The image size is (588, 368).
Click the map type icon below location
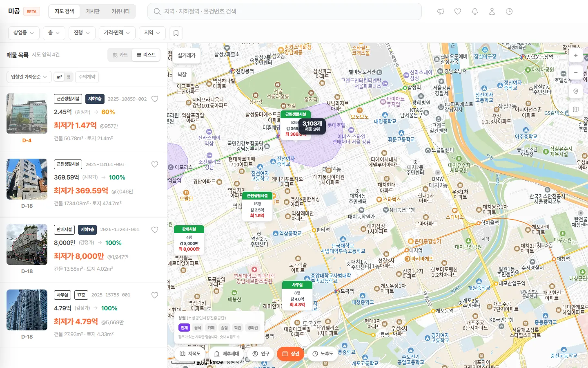pos(576,109)
